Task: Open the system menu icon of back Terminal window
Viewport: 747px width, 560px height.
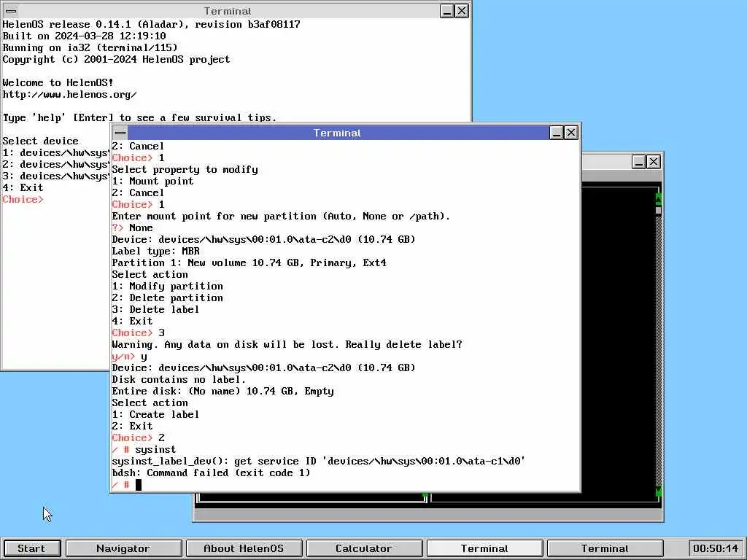Action: 11,10
